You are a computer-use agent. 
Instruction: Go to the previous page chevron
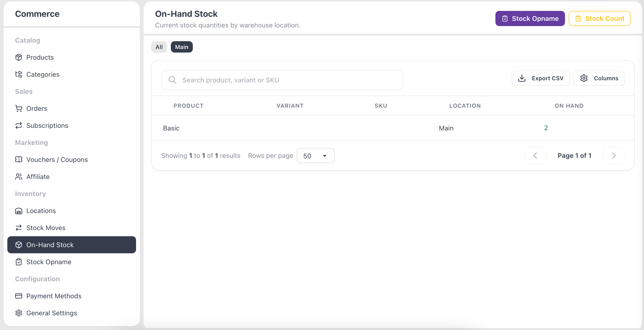(x=535, y=156)
